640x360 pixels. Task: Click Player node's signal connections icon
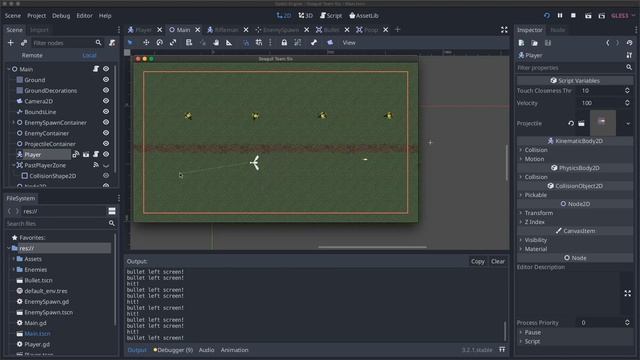(76, 154)
